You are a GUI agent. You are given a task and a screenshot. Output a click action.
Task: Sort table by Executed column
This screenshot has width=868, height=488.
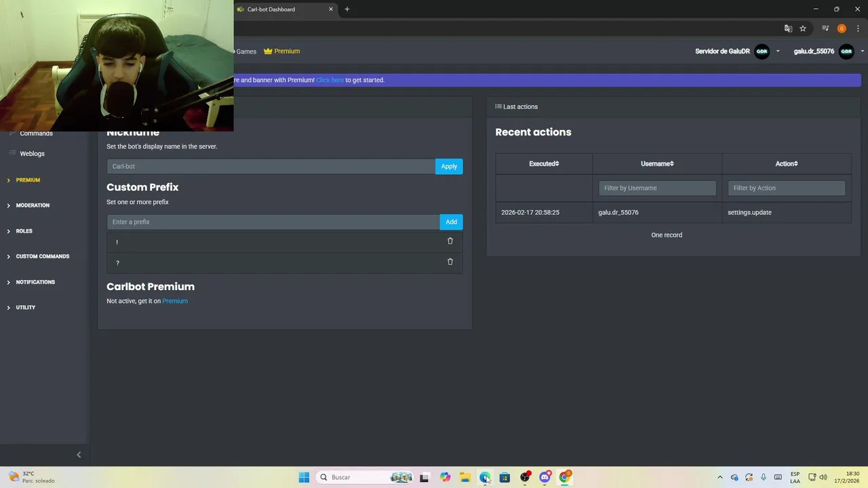point(544,163)
